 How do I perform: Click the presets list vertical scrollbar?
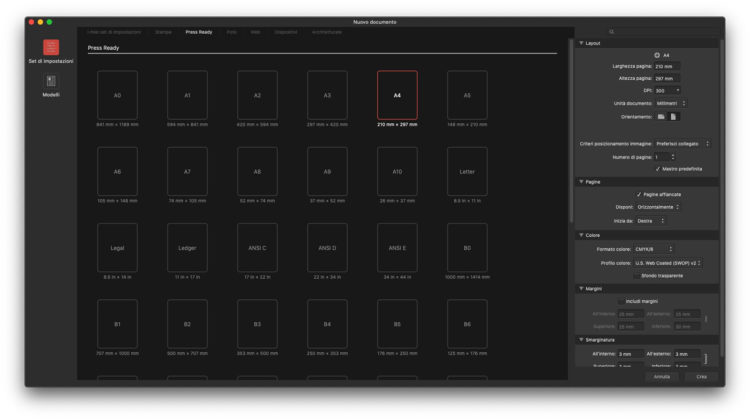pos(571,132)
